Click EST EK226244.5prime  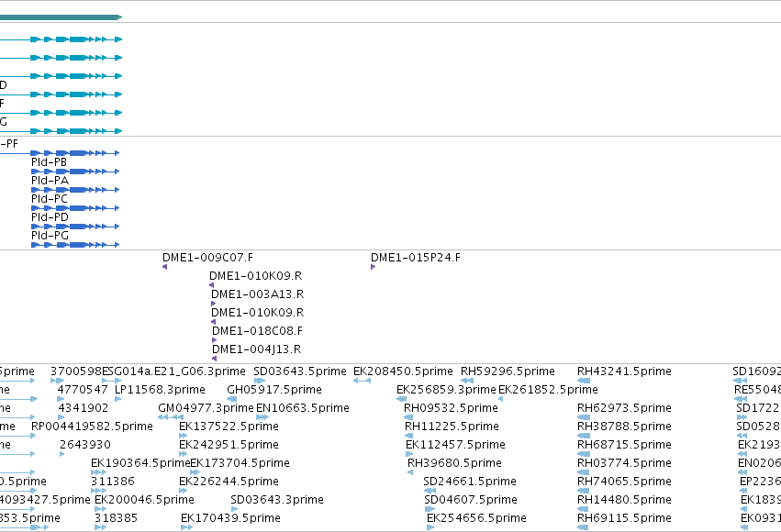pyautogui.click(x=229, y=482)
